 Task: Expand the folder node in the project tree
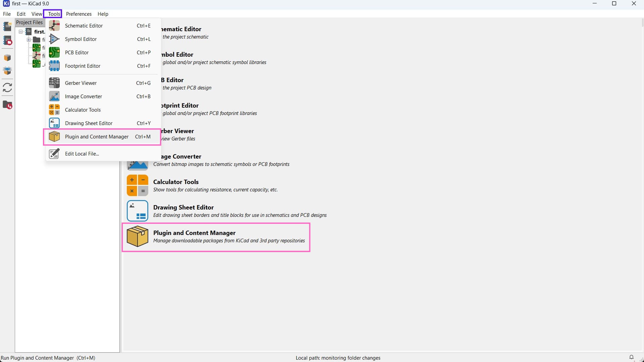(x=29, y=40)
